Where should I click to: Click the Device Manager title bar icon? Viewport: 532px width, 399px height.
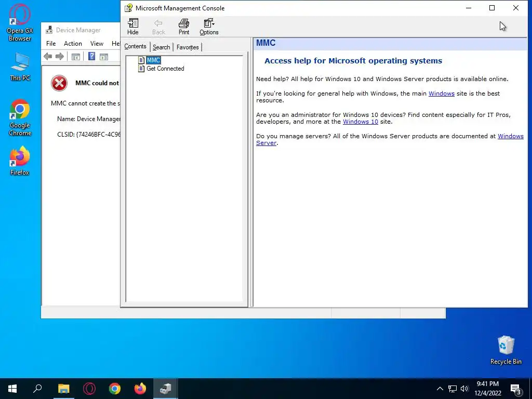(49, 30)
